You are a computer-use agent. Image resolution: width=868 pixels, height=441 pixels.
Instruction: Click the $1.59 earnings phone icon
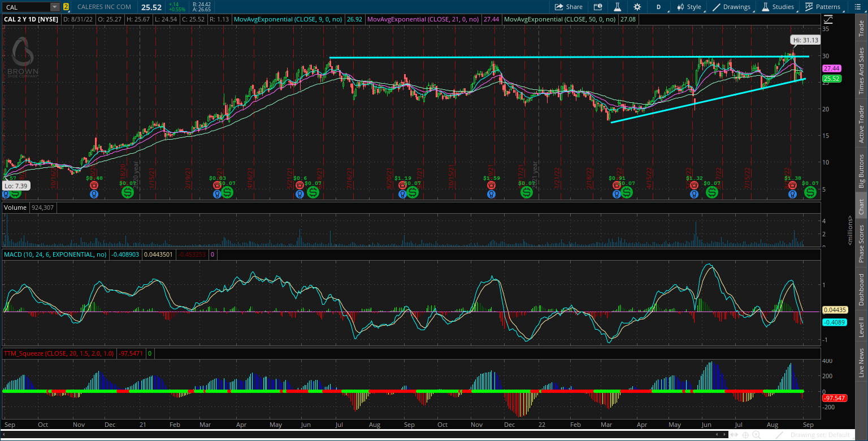point(492,185)
